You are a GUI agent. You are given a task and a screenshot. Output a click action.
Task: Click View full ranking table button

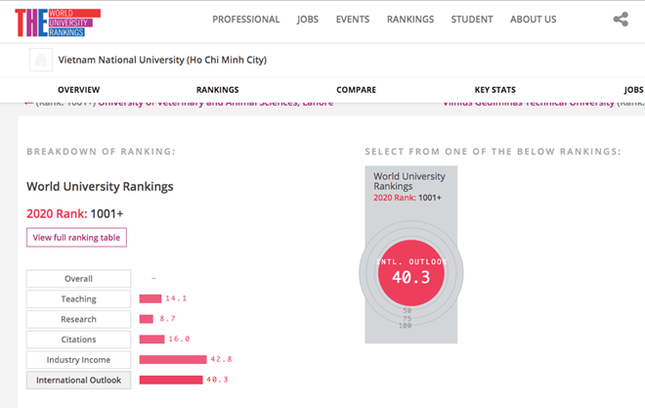click(x=77, y=237)
